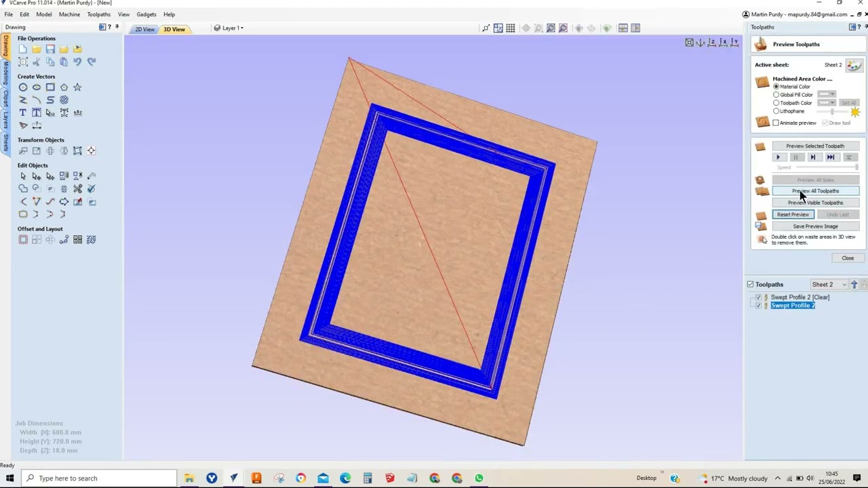
Task: Switch to the Layers side tab
Action: click(5, 121)
